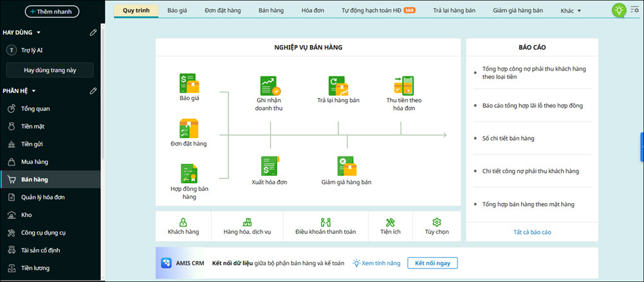The image size is (644, 282).
Task: Click the Đơn đặt hàng workflow icon
Action: point(189,128)
